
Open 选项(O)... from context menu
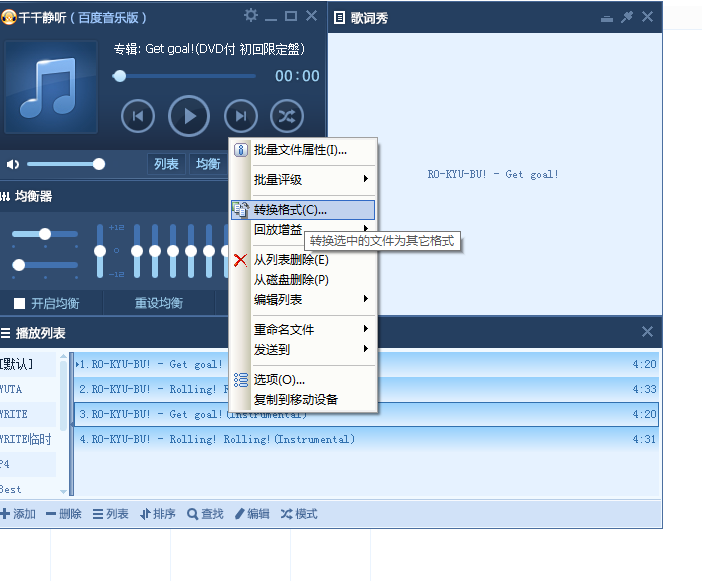pos(303,380)
